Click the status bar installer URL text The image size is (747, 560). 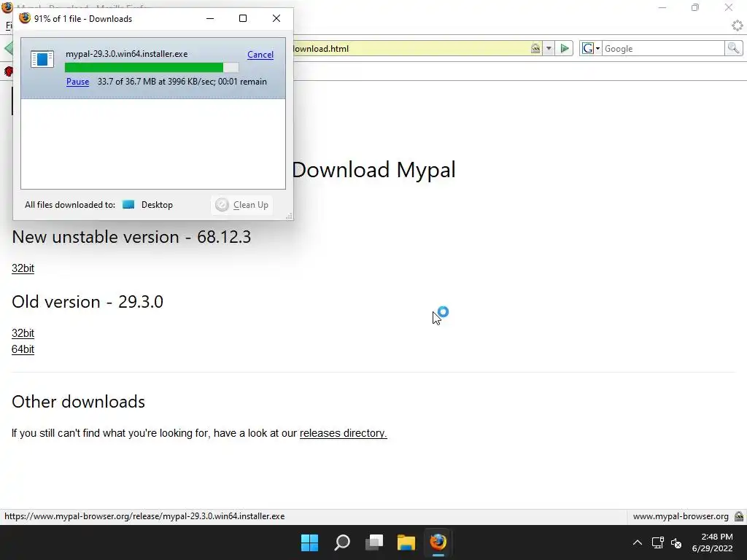(x=144, y=516)
